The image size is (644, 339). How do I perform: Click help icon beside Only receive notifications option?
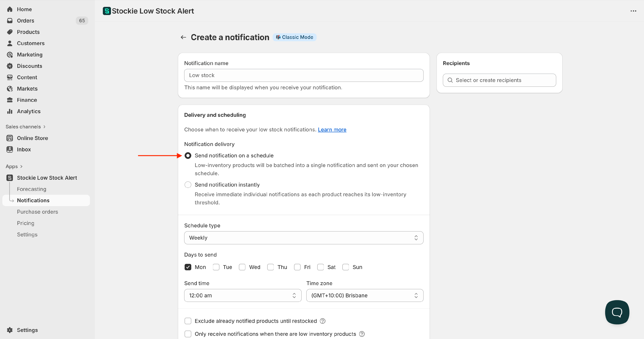(362, 334)
